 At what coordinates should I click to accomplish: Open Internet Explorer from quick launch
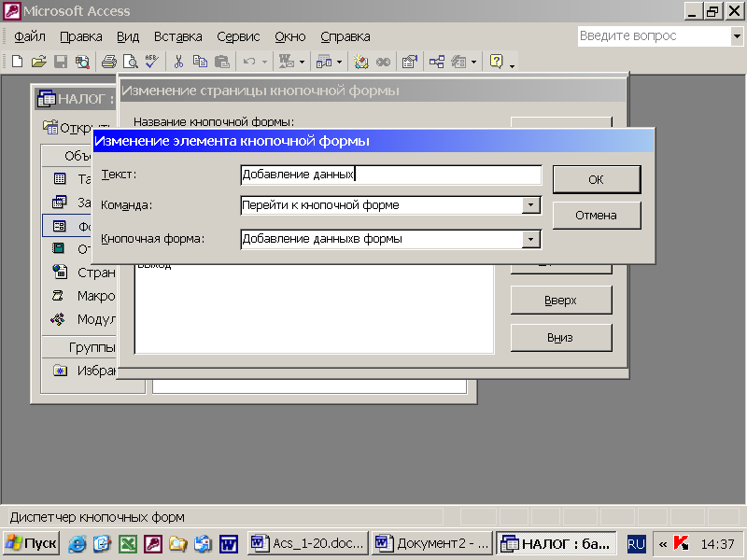pos(78,543)
